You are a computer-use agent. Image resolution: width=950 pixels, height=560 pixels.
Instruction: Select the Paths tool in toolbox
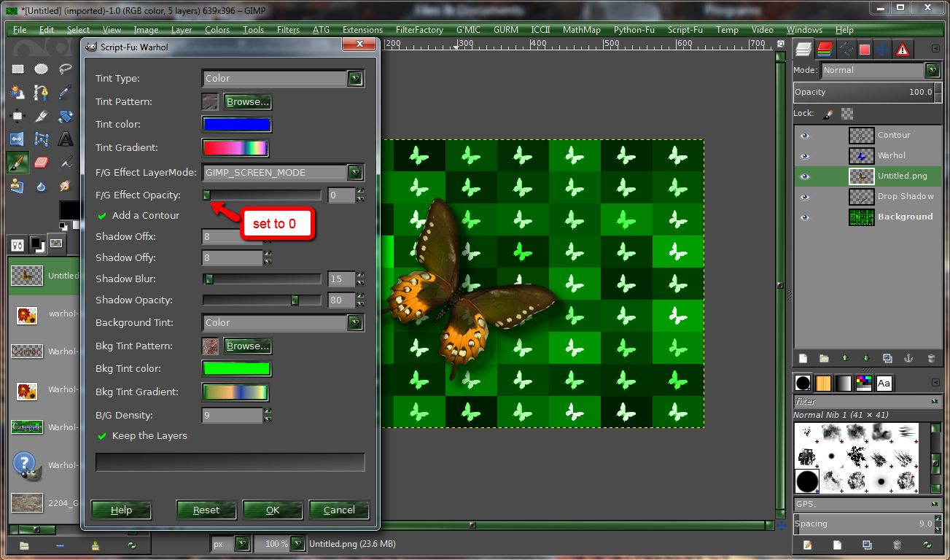pyautogui.click(x=42, y=93)
